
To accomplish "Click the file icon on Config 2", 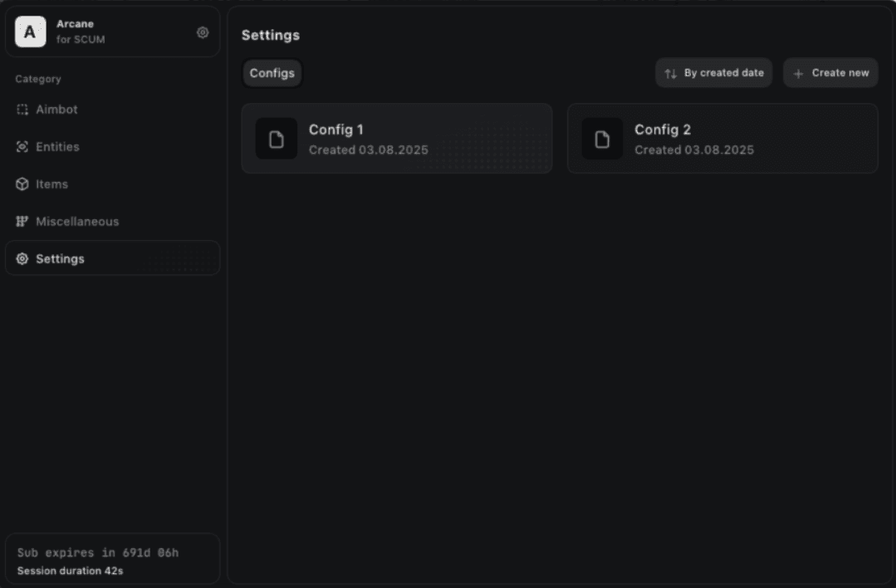I will (602, 139).
